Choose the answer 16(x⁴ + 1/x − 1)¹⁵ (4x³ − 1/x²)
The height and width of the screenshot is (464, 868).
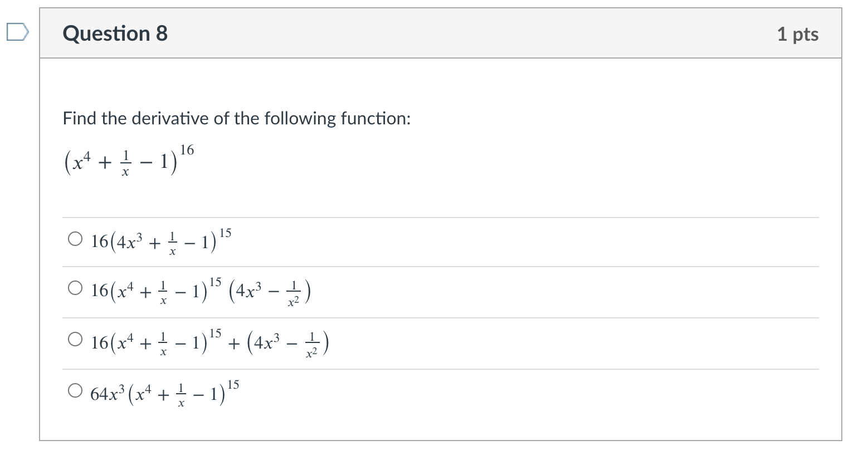75,289
